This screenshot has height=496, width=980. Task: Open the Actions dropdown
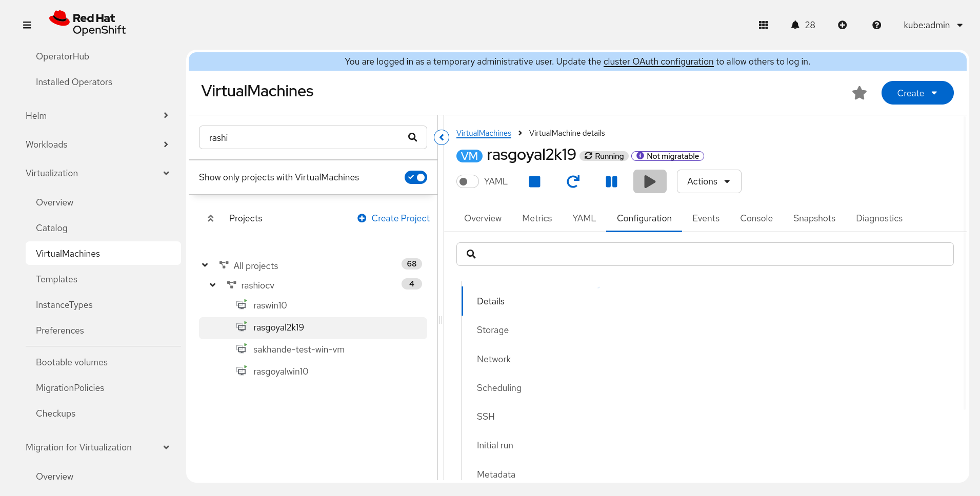point(708,181)
